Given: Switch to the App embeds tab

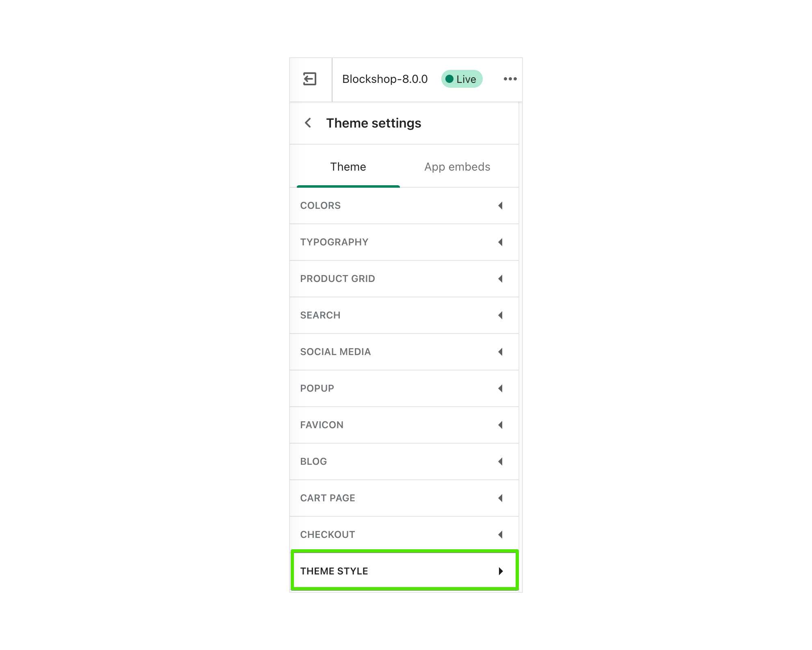Looking at the screenshot, I should [x=457, y=167].
